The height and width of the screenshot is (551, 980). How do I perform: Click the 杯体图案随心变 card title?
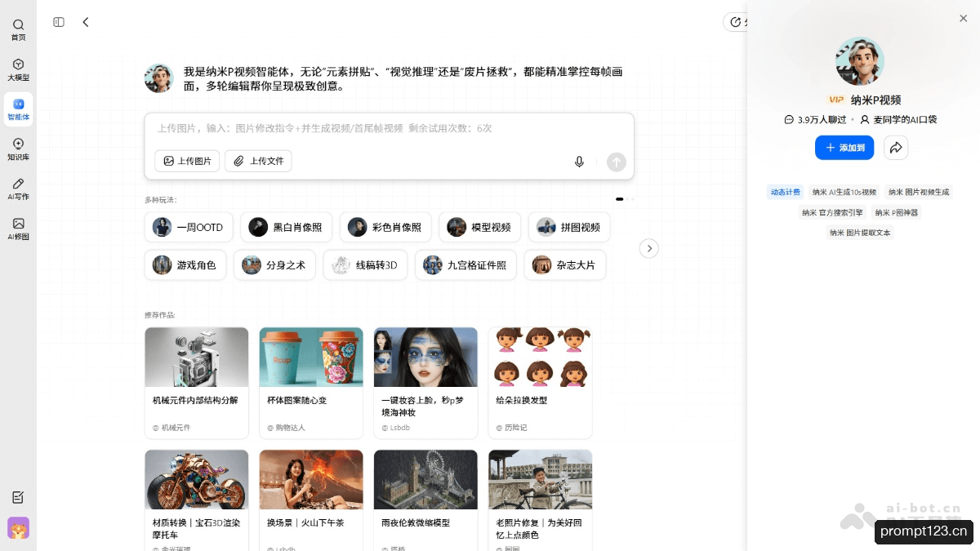pyautogui.click(x=297, y=401)
